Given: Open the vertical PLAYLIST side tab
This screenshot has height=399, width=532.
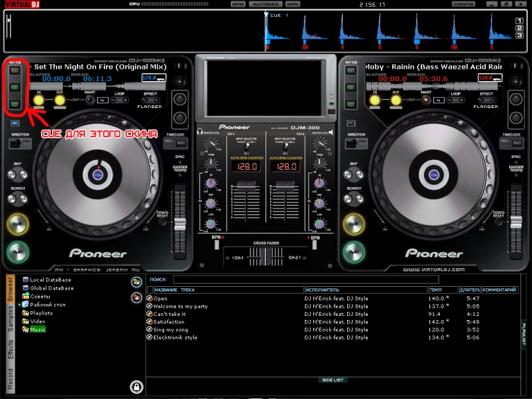Looking at the screenshot, I should [x=524, y=334].
